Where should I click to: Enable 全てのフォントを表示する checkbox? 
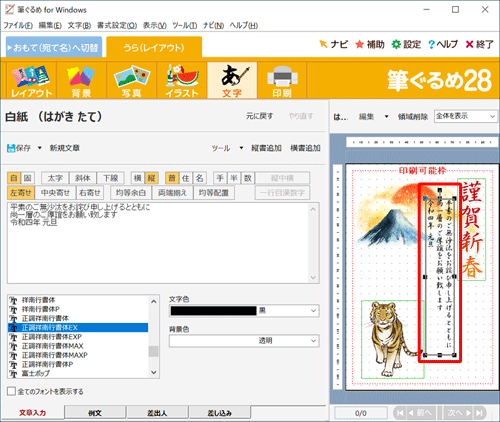point(11,391)
